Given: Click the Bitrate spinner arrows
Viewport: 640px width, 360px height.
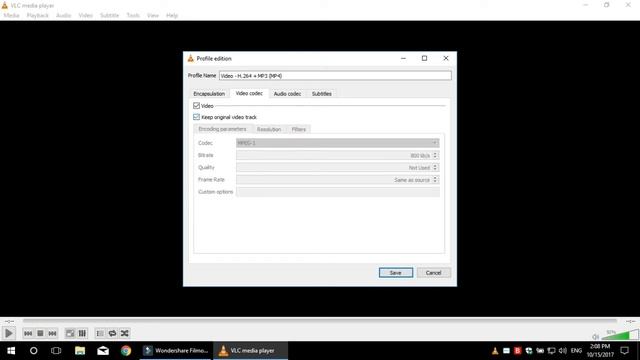Looking at the screenshot, I should (435, 155).
